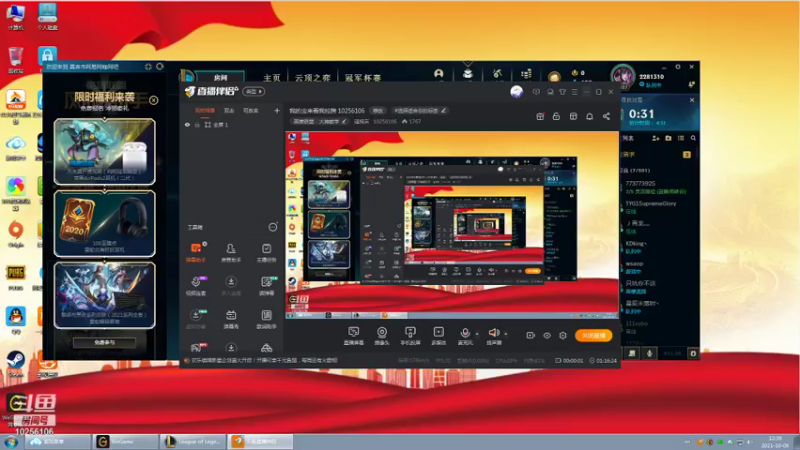Click the record video icon beside preview eye
This screenshot has height=450, width=800.
(x=531, y=335)
